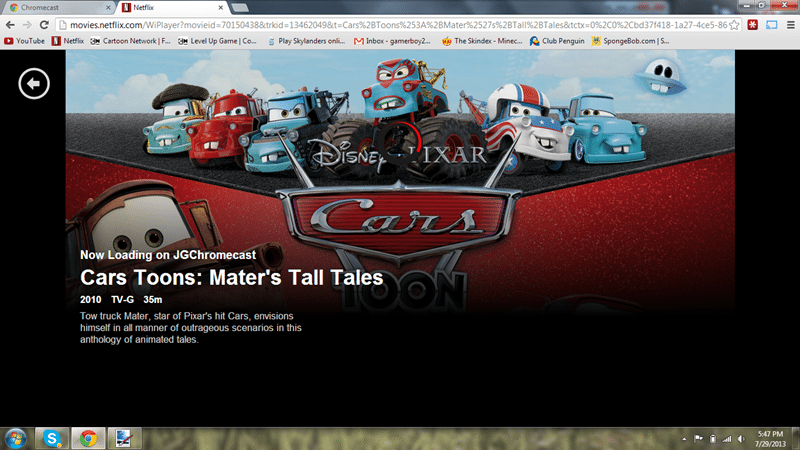
Task: Select the Netflix tab
Action: (x=173, y=8)
